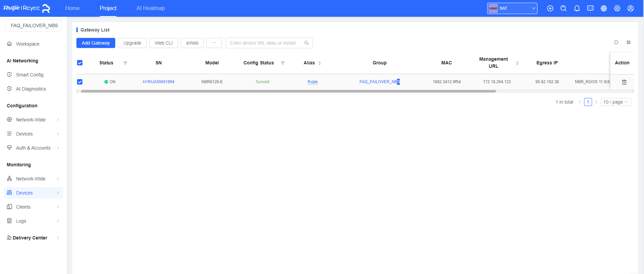Click the MAC value 1082.3d12.9f5d
This screenshot has height=274, width=644.
pyautogui.click(x=447, y=82)
